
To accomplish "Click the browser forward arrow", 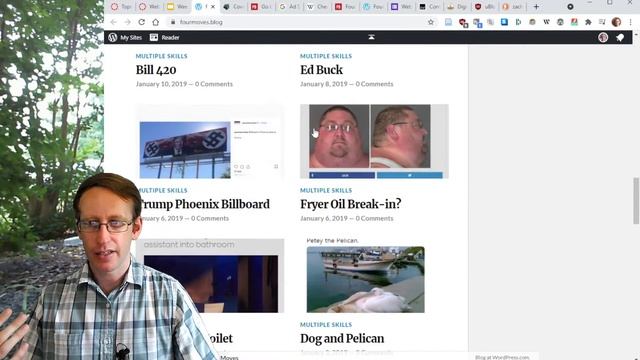I will click(x=127, y=22).
